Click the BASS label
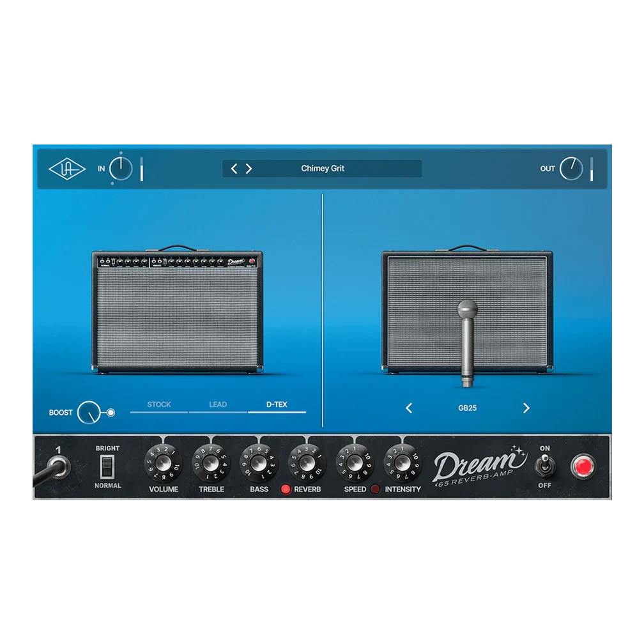Viewport: 644px width, 644px height. click(x=259, y=489)
